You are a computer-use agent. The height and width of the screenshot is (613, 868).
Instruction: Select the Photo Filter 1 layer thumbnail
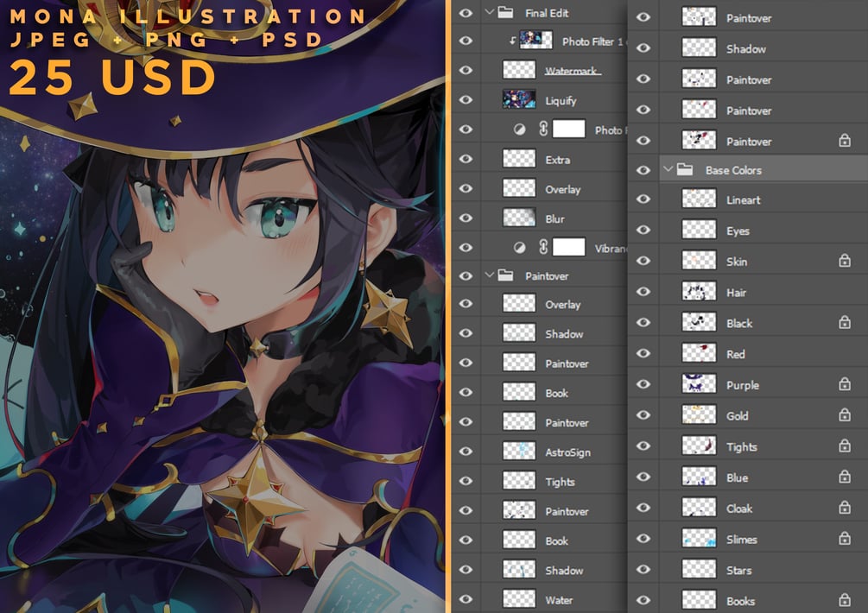coord(535,41)
